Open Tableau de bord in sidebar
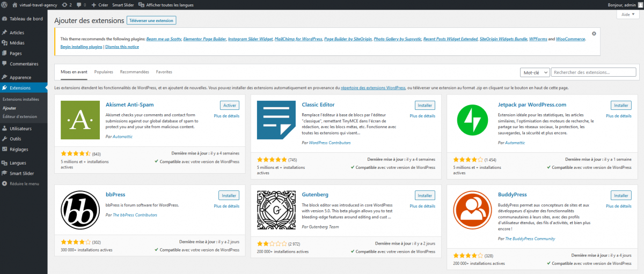The image size is (644, 274). [24, 18]
